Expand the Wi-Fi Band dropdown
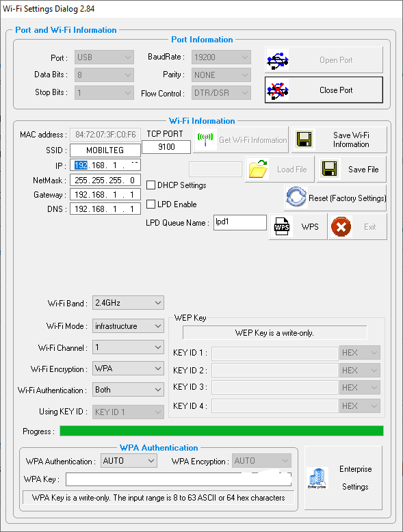403x532 pixels. click(128, 303)
